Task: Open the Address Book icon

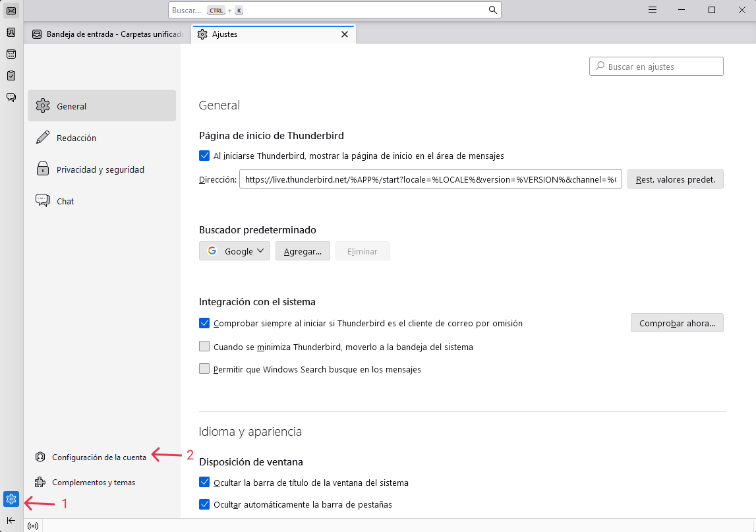Action: coord(11,32)
